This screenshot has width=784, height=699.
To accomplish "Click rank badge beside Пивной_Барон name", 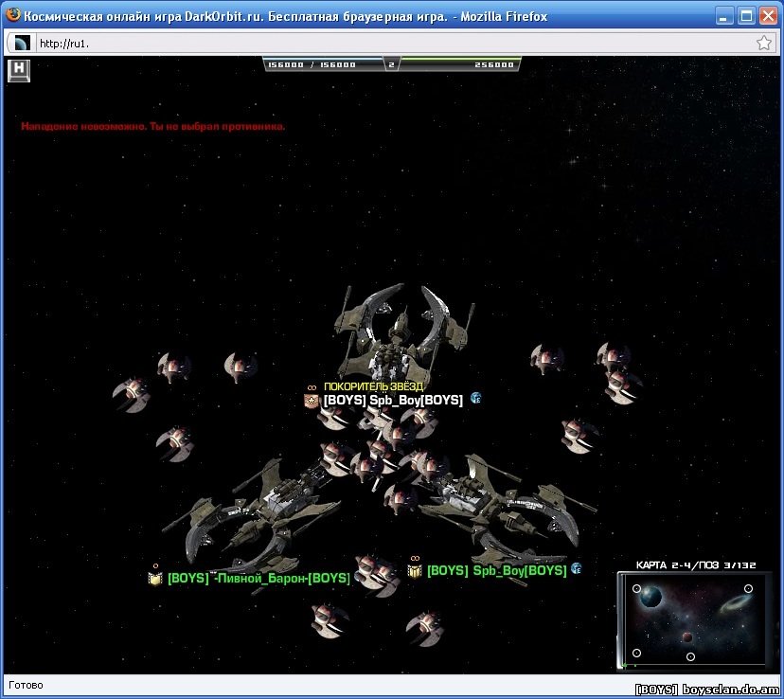I will click(155, 579).
